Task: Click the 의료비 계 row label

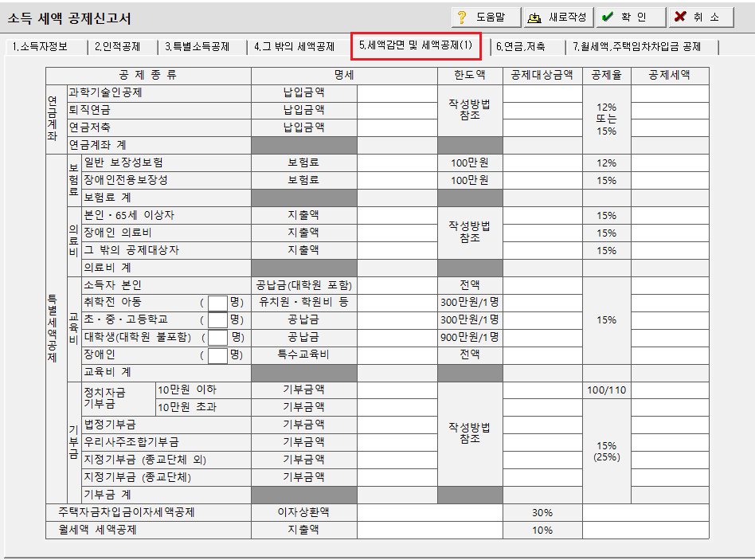Action: [x=108, y=268]
